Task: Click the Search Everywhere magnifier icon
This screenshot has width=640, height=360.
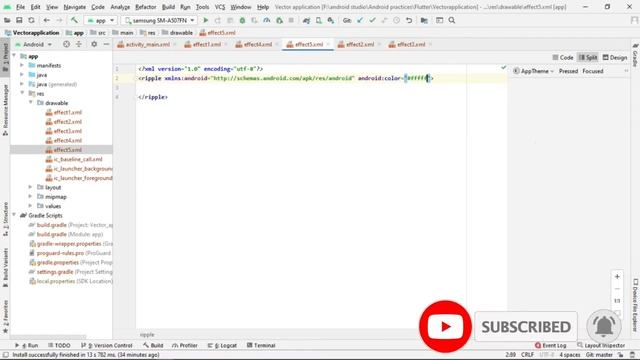Action: click(x=452, y=20)
